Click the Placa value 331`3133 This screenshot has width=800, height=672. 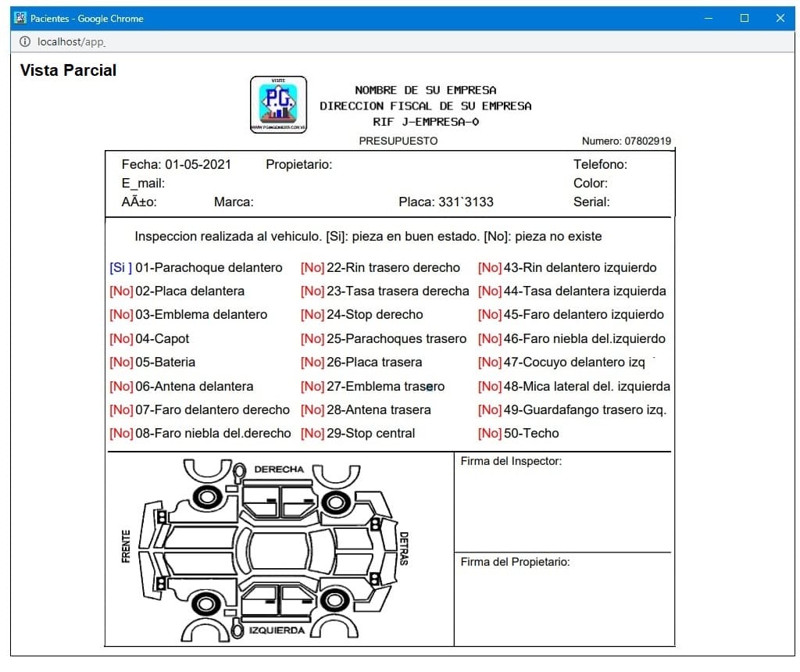tap(466, 202)
